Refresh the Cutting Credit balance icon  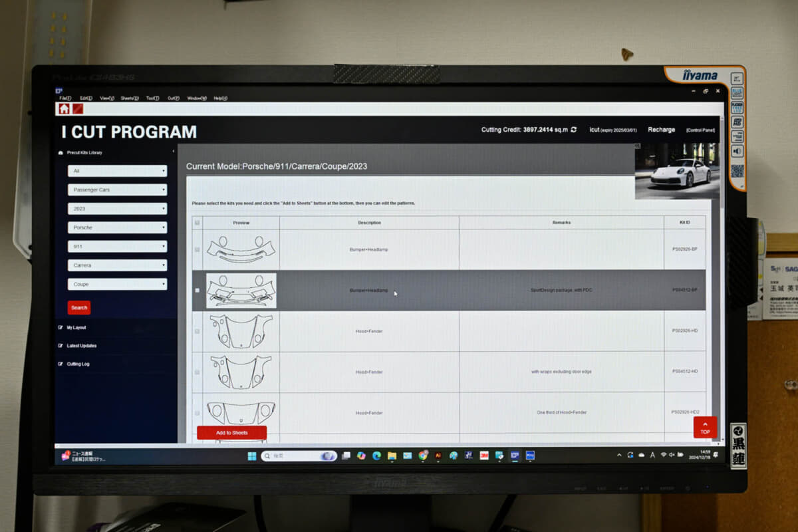[x=573, y=130]
